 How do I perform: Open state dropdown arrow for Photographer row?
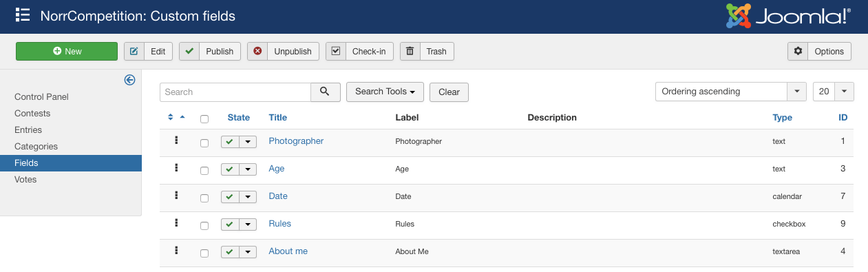248,142
